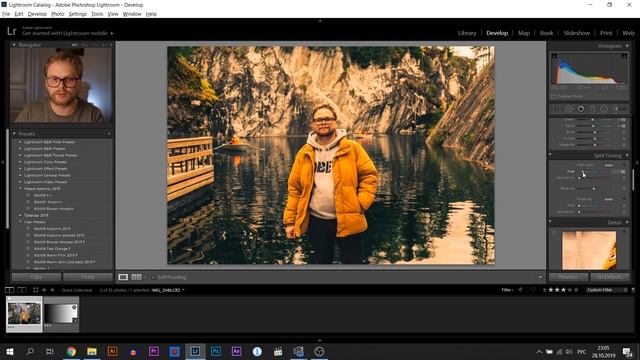This screenshot has height=360, width=640.
Task: Open toolbar options dropdown arrow
Action: [x=540, y=277]
